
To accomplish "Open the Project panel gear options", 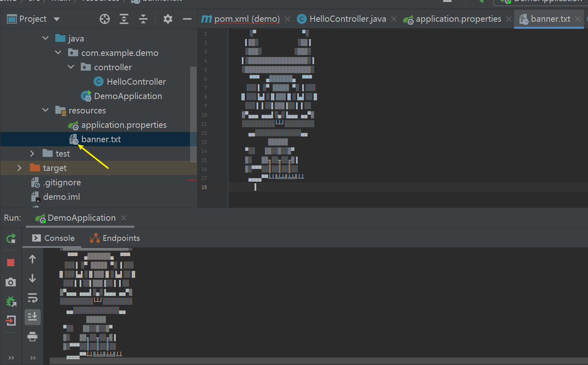I will click(x=168, y=19).
